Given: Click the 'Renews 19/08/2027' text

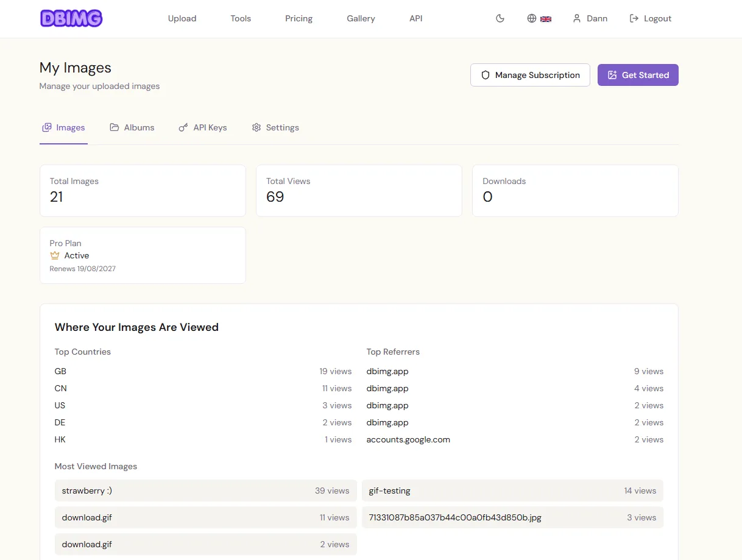Looking at the screenshot, I should pyautogui.click(x=82, y=269).
